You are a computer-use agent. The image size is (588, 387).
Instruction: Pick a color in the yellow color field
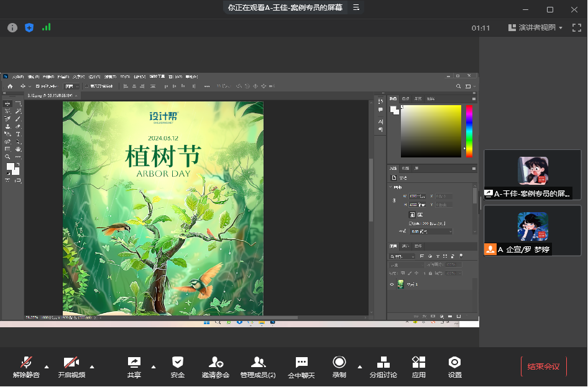(431, 131)
